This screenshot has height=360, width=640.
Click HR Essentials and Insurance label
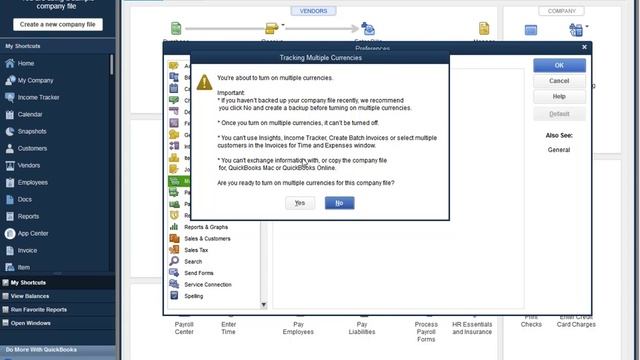(472, 328)
